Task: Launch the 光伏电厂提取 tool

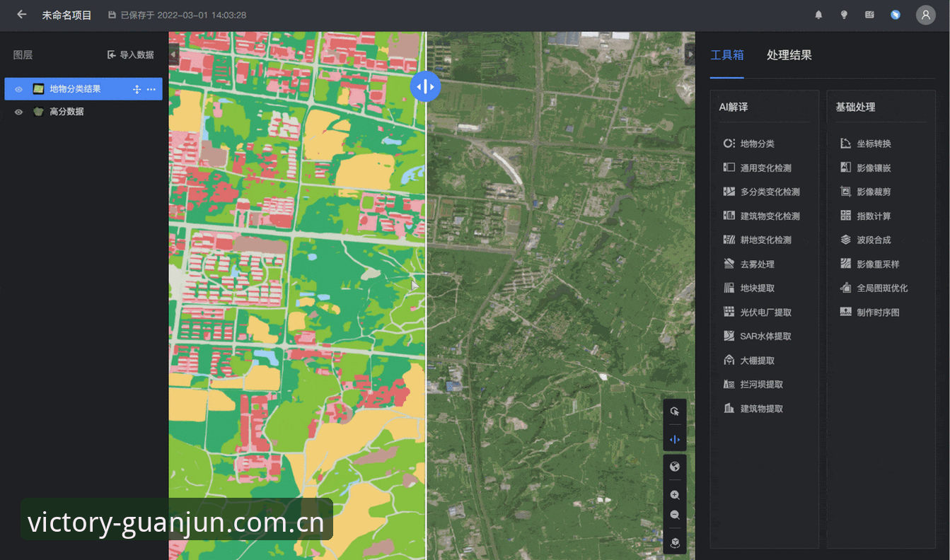Action: tap(758, 312)
